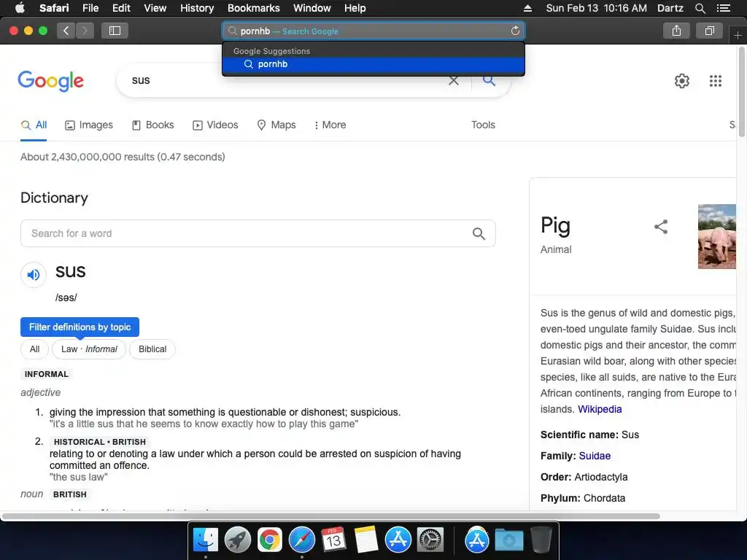Open System Preferences from the Dock
Screen dimensions: 747x560
click(430, 540)
